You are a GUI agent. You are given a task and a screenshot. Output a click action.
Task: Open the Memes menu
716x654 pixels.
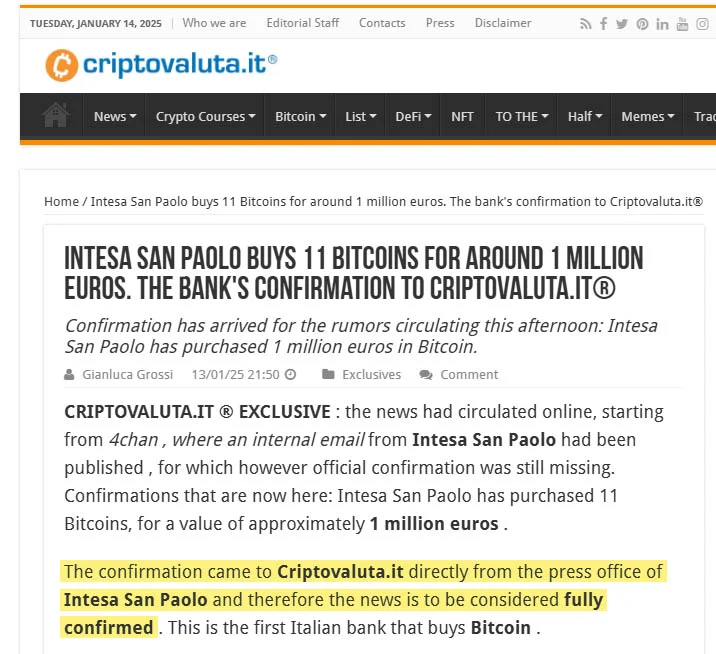pyautogui.click(x=648, y=116)
